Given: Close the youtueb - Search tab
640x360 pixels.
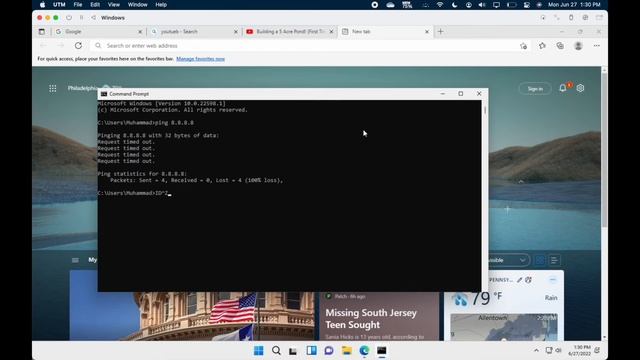Looking at the screenshot, I should [x=236, y=31].
